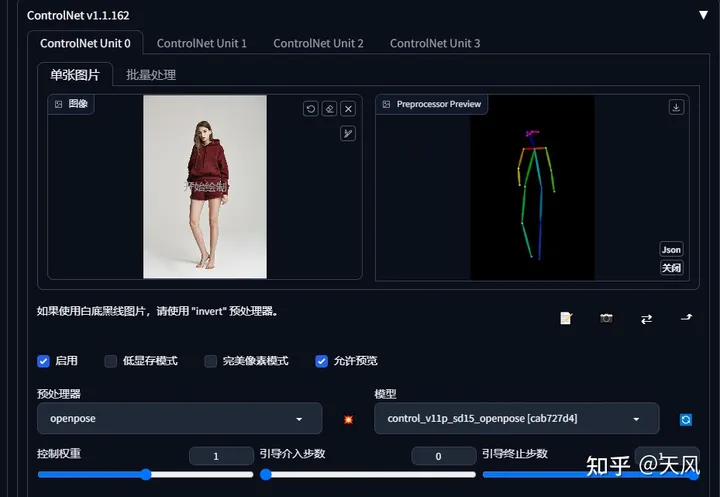Click the eraser icon on the input image

click(x=329, y=109)
